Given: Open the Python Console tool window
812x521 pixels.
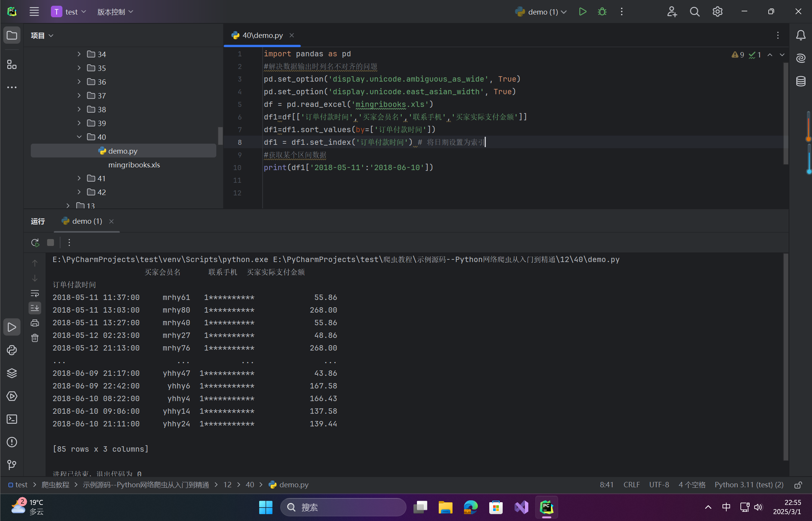Looking at the screenshot, I should 12,350.
